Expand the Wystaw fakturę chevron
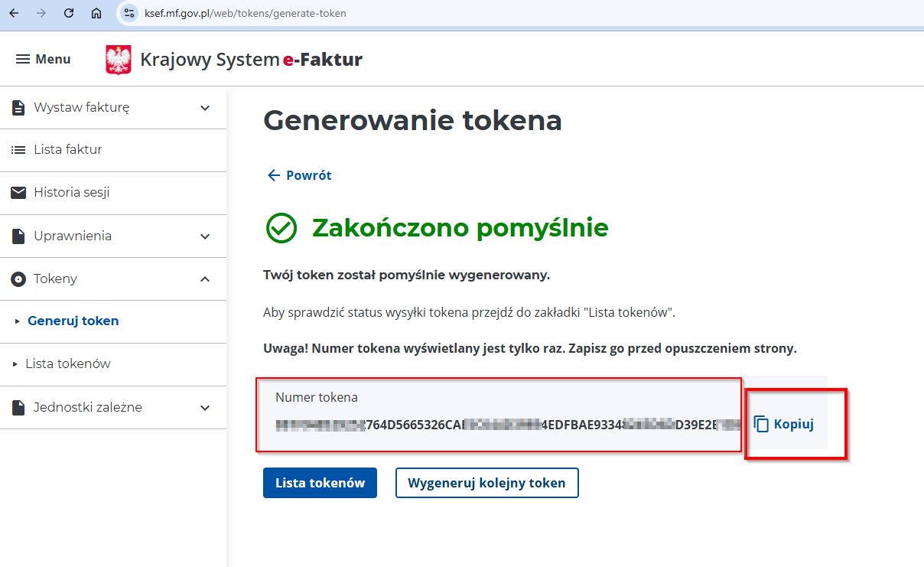 [x=205, y=108]
